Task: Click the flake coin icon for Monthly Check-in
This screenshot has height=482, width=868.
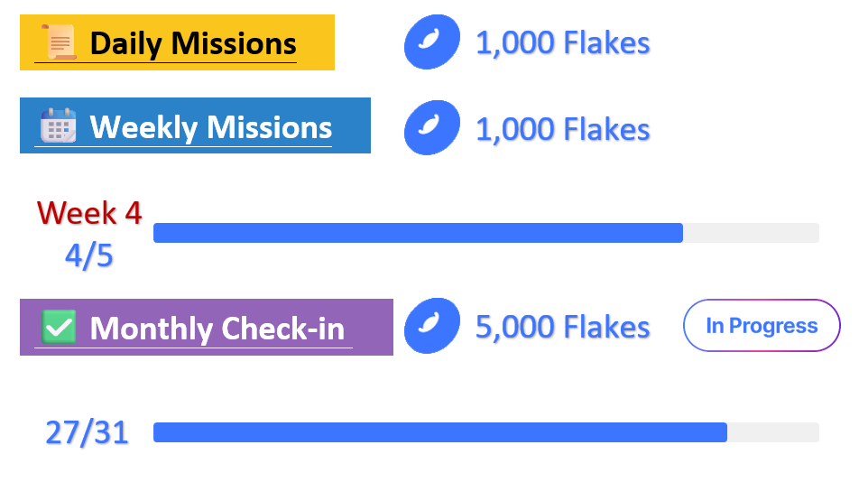Action: 431,326
